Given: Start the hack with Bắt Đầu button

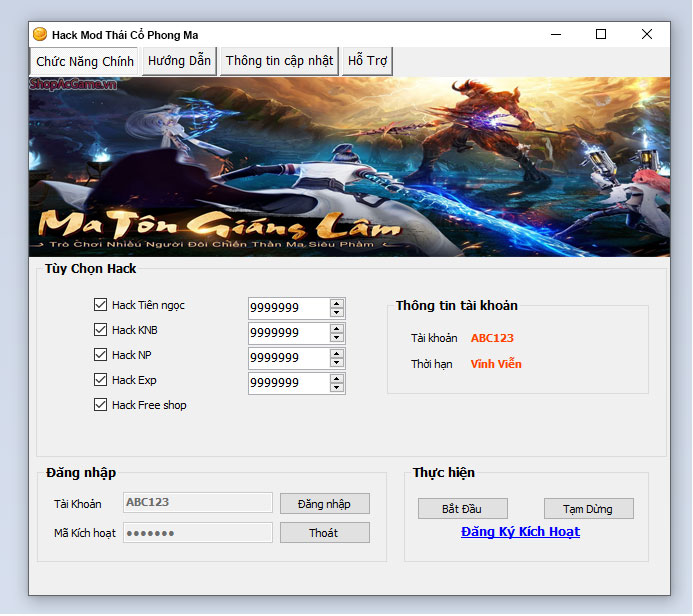Looking at the screenshot, I should pos(462,509).
